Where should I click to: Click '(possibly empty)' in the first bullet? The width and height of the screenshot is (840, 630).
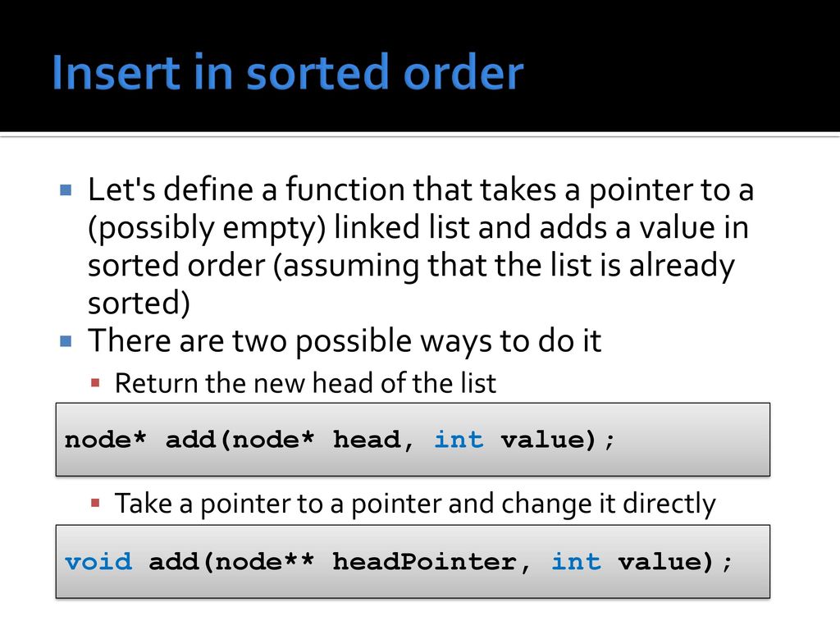tap(207, 228)
